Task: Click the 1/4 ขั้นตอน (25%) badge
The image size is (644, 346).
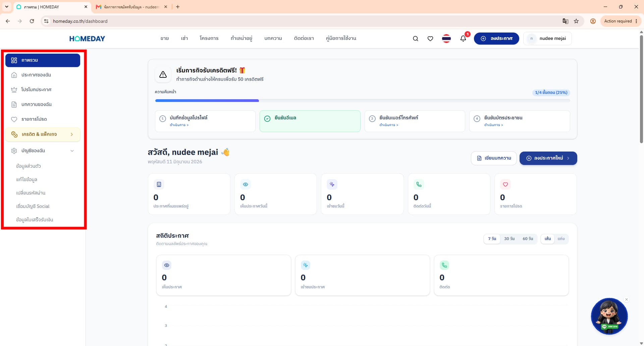Action: click(551, 93)
